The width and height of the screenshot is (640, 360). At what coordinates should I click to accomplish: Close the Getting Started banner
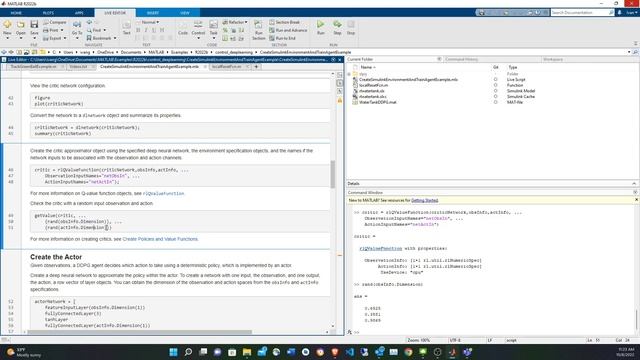636,200
